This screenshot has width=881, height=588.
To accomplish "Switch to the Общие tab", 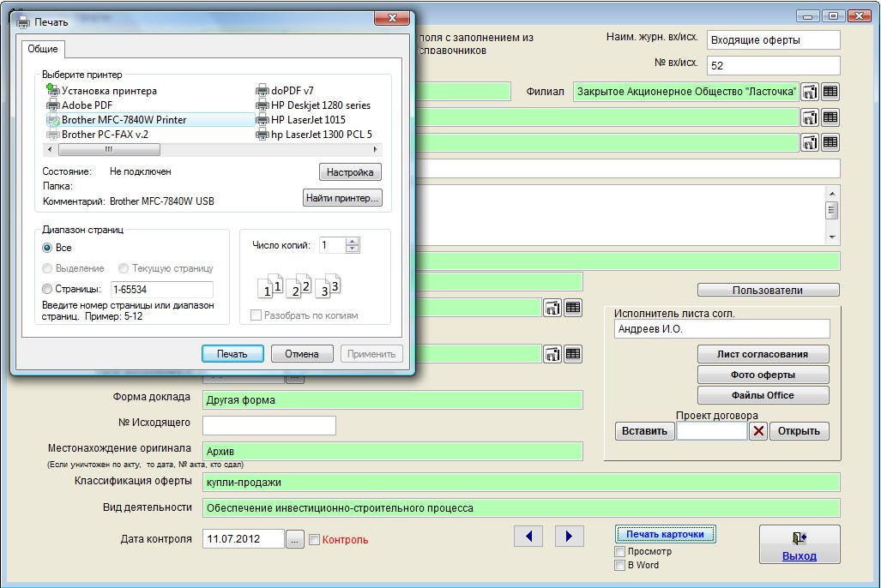I will [43, 49].
